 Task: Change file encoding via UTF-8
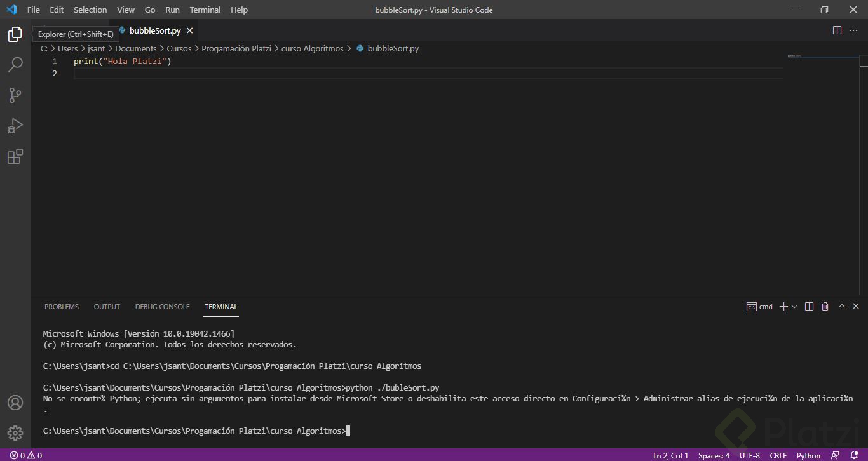(x=750, y=455)
